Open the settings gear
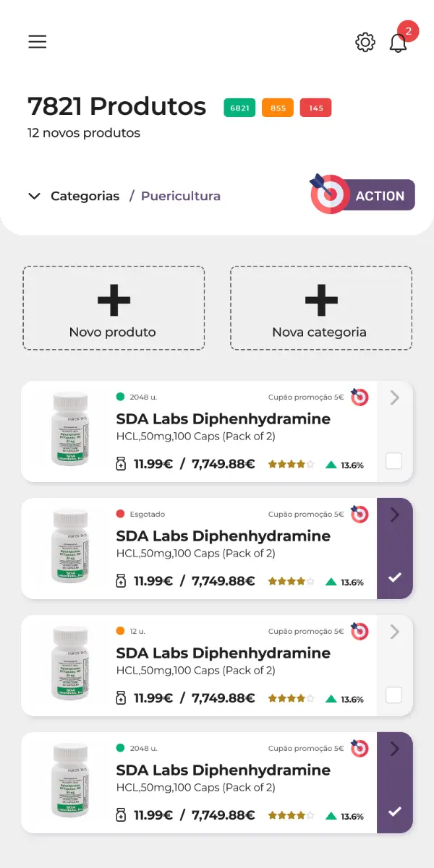The height and width of the screenshot is (868, 434). pos(365,43)
